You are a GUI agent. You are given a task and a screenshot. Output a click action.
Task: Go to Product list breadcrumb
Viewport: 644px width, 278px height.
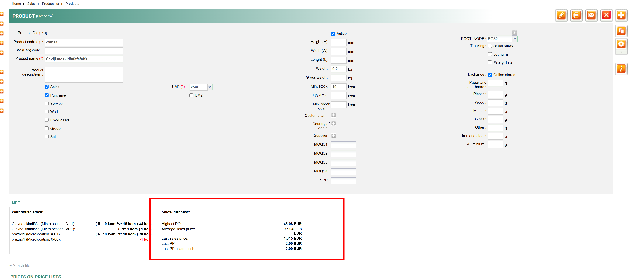51,4
